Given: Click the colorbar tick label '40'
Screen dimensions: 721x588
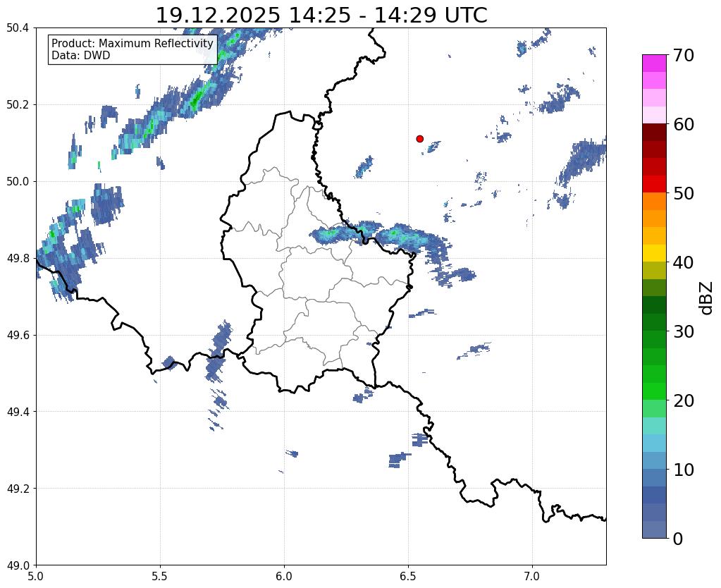Looking at the screenshot, I should click(x=684, y=262).
